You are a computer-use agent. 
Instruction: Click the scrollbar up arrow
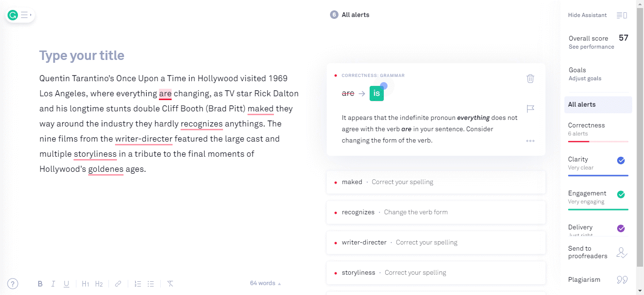click(640, 3)
